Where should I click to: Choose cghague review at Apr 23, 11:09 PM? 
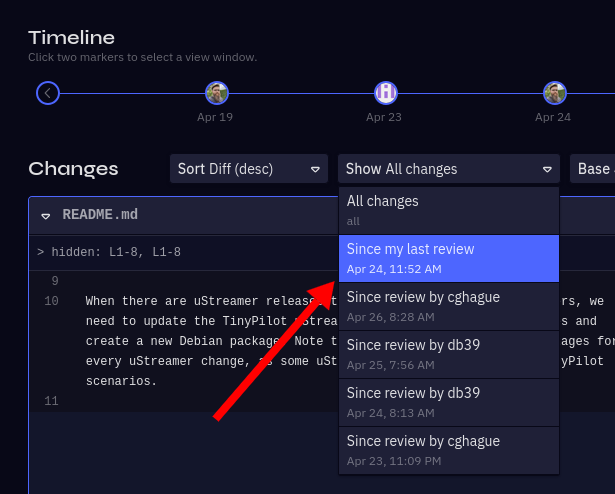(x=448, y=450)
